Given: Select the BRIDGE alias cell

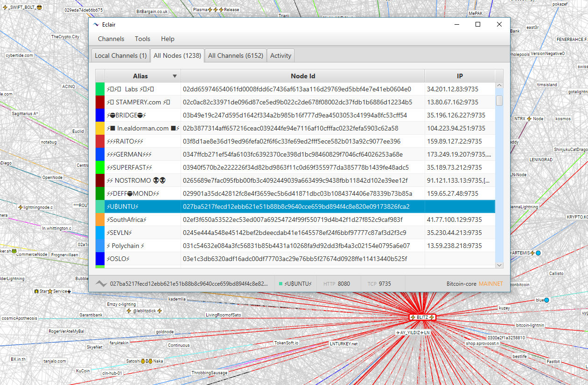Looking at the screenshot, I should click(x=143, y=115).
